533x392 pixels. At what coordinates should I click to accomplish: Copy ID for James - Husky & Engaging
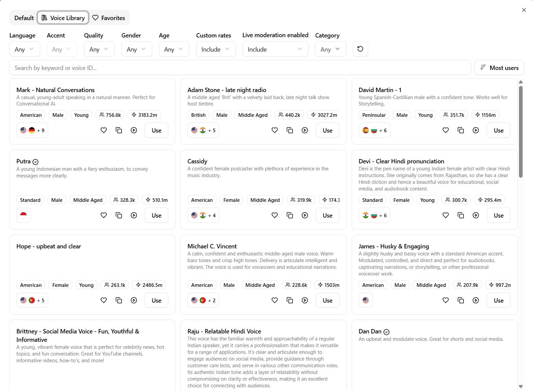(x=461, y=300)
